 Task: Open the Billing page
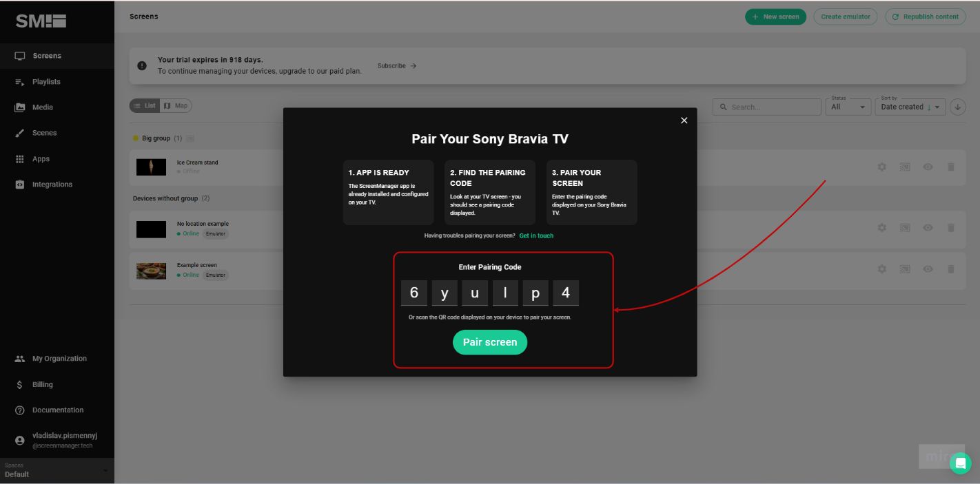tap(57, 385)
